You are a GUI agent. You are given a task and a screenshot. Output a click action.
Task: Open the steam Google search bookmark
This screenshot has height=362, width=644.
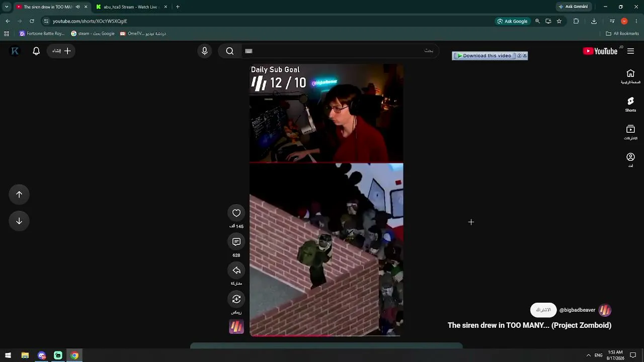point(93,34)
